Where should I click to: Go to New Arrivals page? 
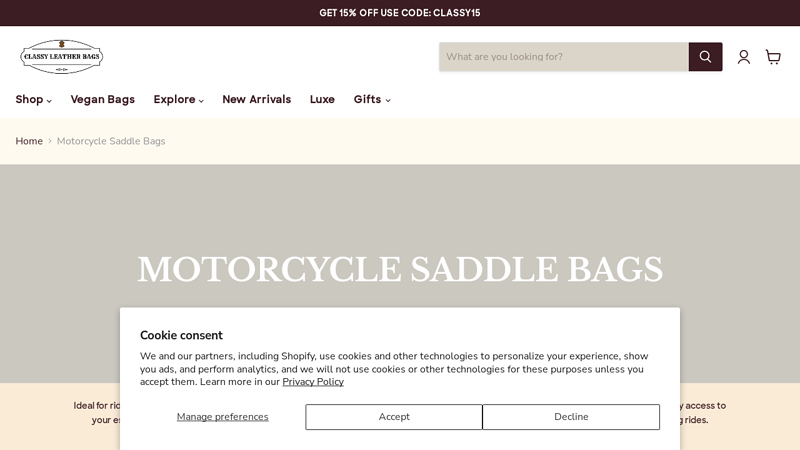[x=256, y=100]
